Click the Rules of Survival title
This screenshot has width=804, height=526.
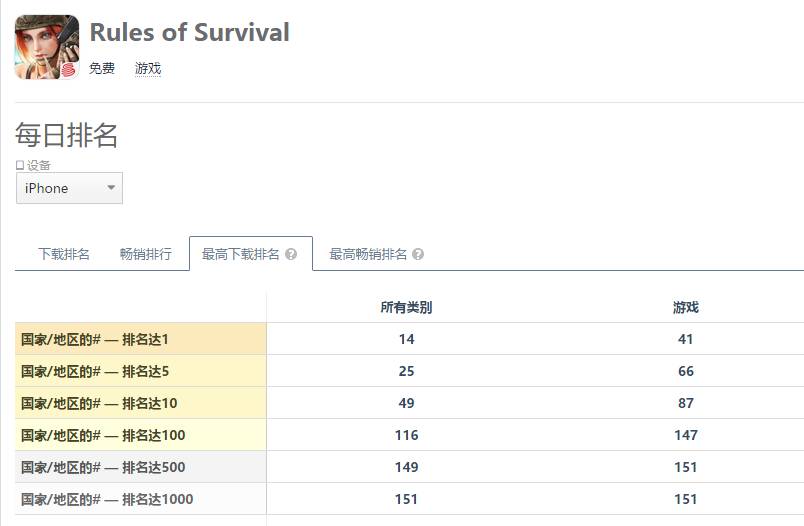point(189,32)
